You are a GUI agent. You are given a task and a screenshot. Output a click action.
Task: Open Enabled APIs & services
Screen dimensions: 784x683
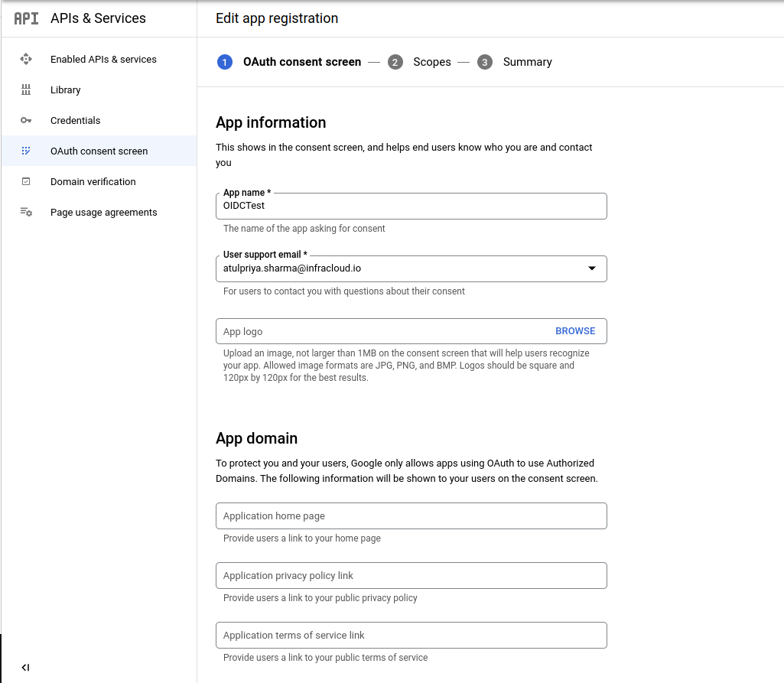click(99, 60)
